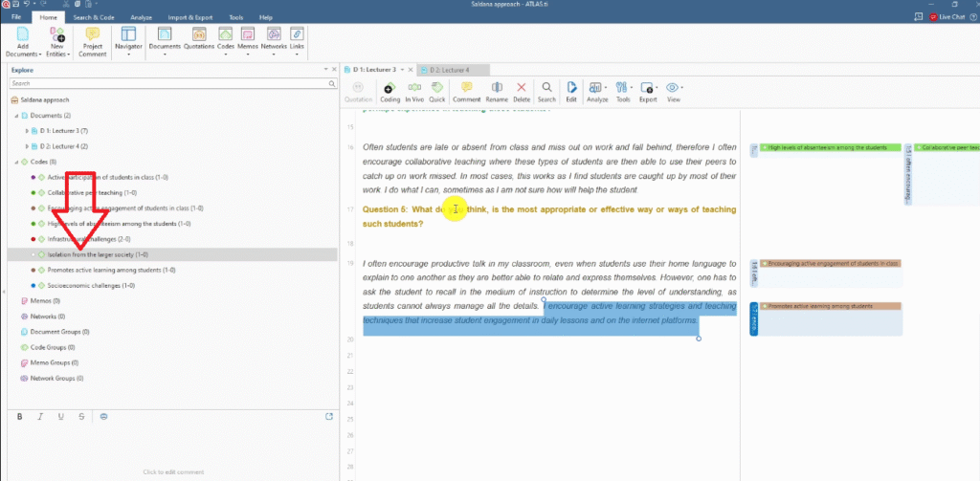Open the Networks manager icon
Image resolution: width=980 pixels, height=481 pixels.
pos(274,35)
